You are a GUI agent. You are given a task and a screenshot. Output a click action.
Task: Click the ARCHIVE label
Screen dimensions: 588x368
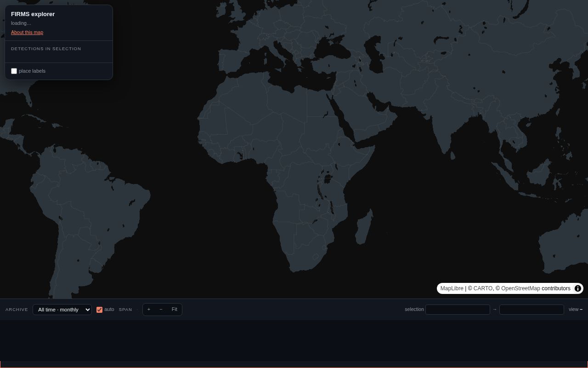17,310
